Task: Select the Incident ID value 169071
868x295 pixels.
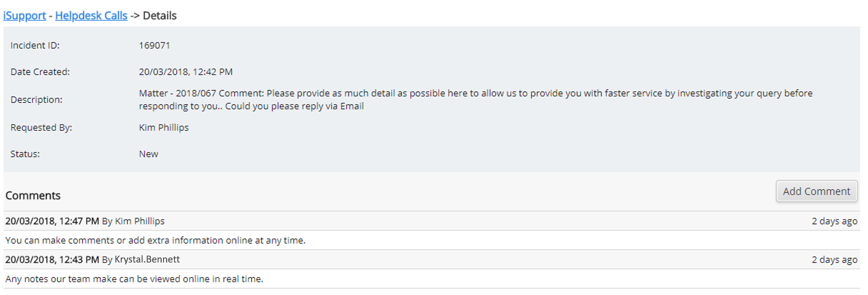Action: tap(154, 45)
